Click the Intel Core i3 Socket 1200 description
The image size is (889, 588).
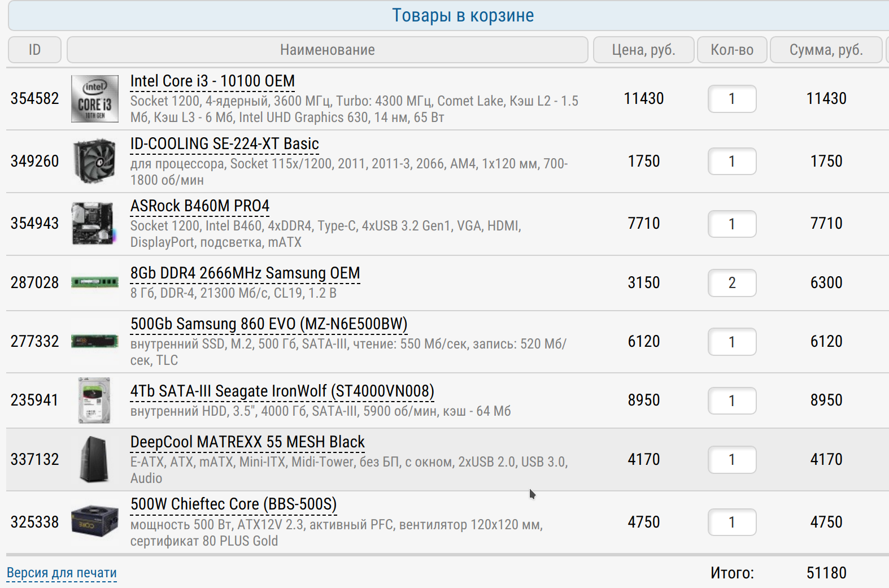point(354,109)
